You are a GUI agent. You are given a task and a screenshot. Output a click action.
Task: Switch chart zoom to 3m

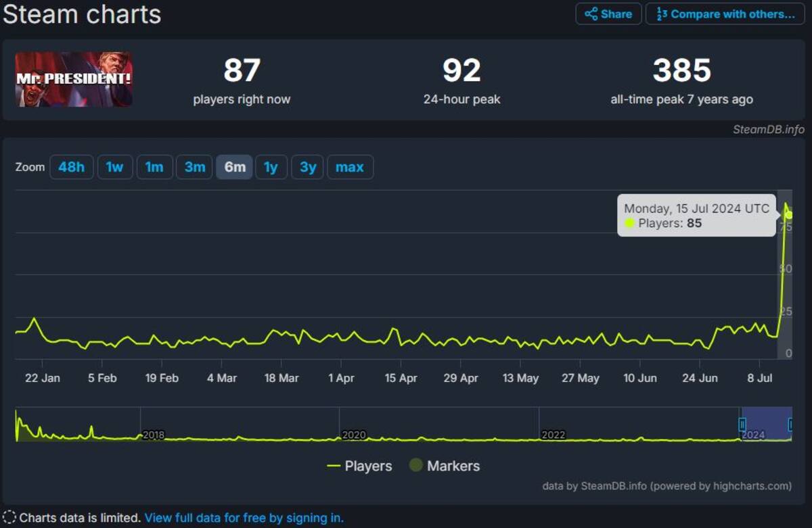194,167
